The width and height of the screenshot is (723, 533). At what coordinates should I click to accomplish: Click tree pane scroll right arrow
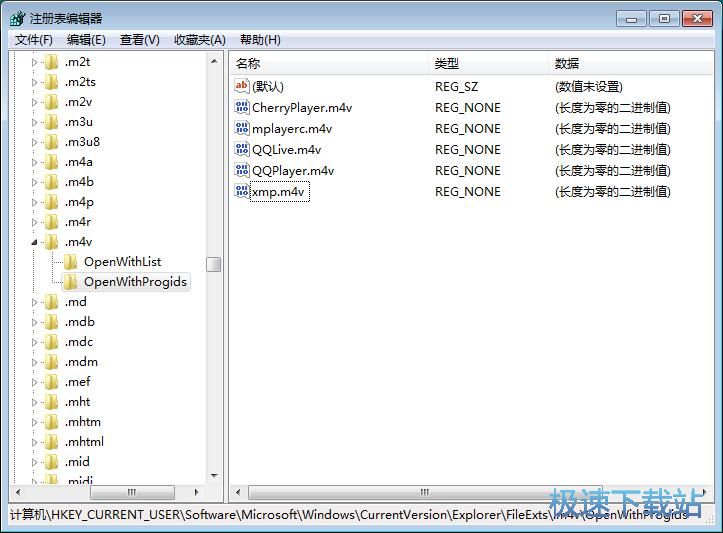point(196,492)
